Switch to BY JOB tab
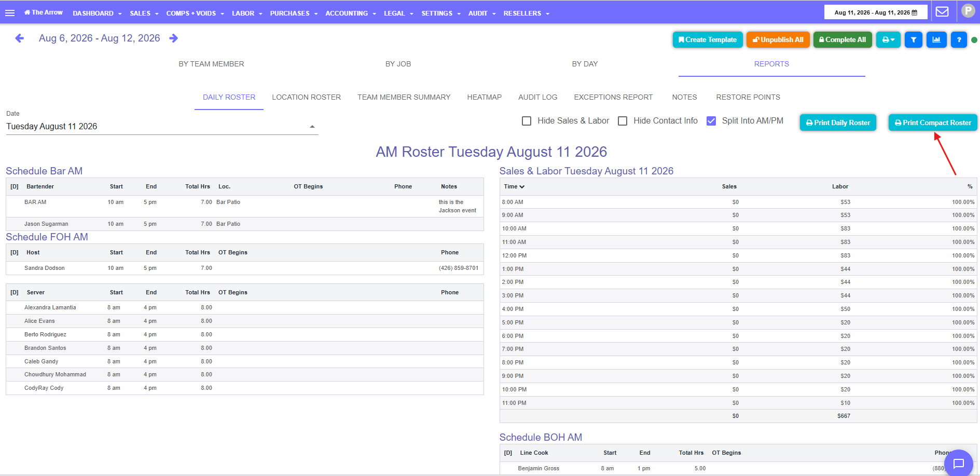The width and height of the screenshot is (980, 476). pos(398,64)
